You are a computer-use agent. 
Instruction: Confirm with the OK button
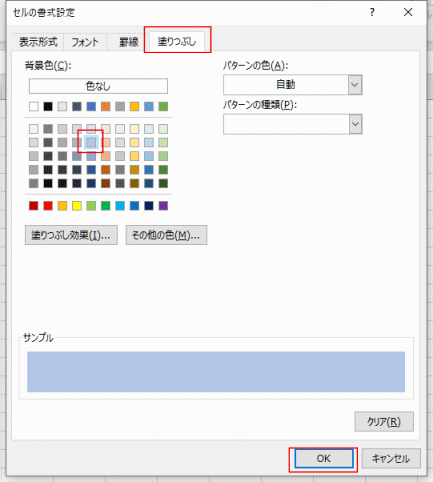point(324,459)
